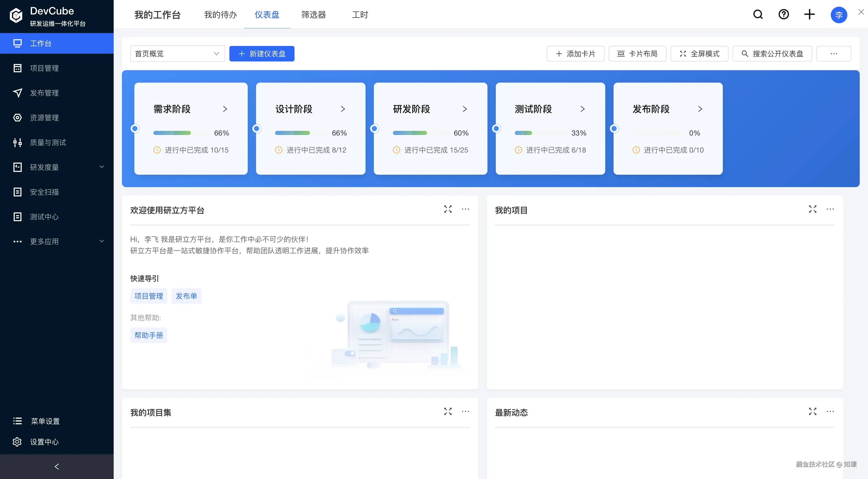Open the help icon in the top bar

point(784,14)
